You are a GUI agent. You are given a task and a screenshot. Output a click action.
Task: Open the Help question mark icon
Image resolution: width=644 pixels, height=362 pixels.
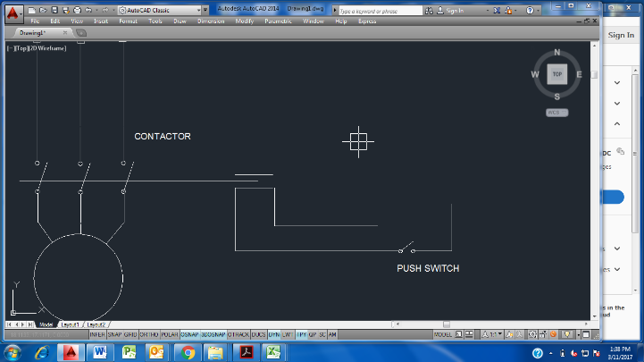pyautogui.click(x=527, y=10)
